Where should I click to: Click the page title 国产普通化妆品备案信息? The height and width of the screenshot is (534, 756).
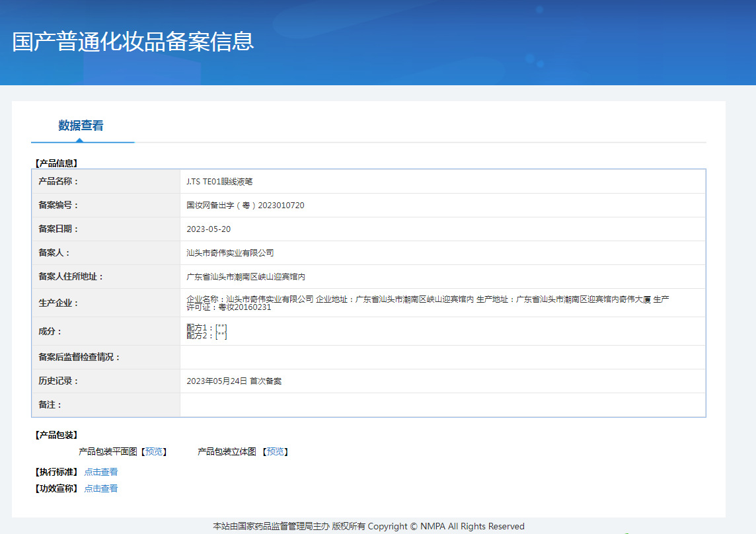click(x=133, y=41)
